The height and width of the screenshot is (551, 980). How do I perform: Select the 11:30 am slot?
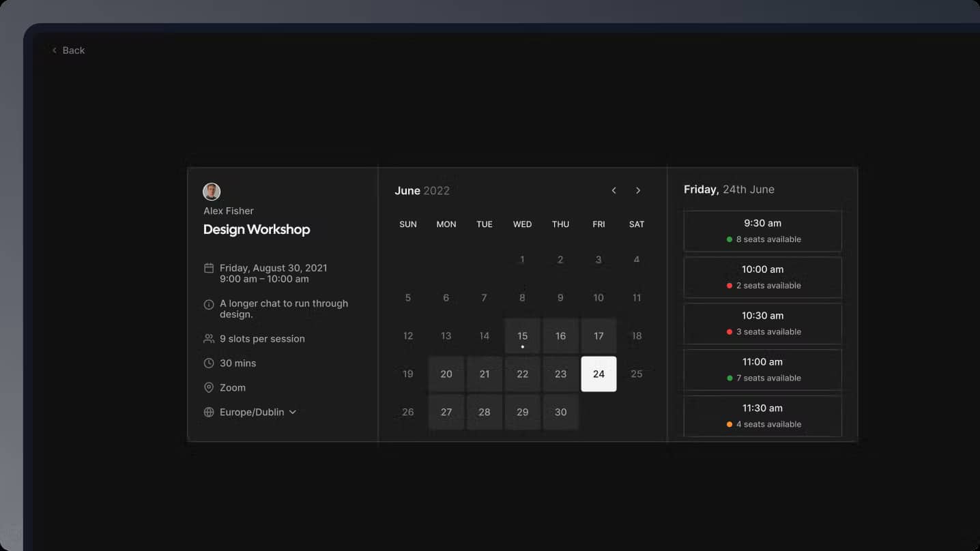click(762, 416)
